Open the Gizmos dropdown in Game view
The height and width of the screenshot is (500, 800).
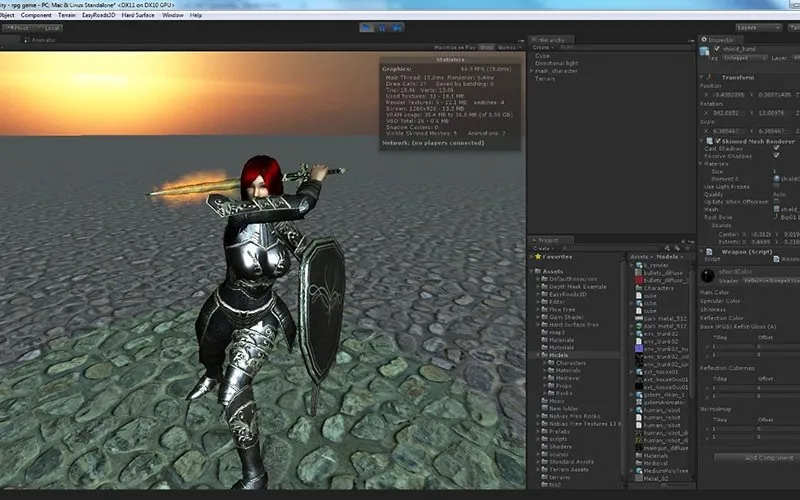click(x=508, y=47)
